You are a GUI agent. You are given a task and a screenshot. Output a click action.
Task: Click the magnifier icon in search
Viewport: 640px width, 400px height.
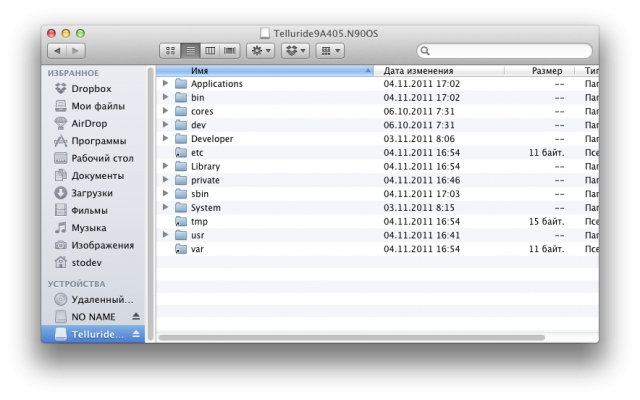click(425, 51)
